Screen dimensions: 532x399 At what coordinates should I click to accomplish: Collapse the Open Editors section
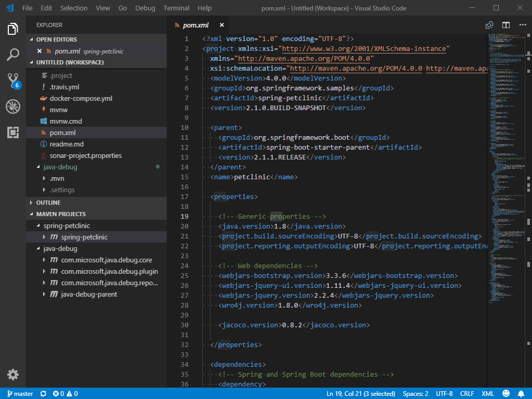[x=96, y=39]
